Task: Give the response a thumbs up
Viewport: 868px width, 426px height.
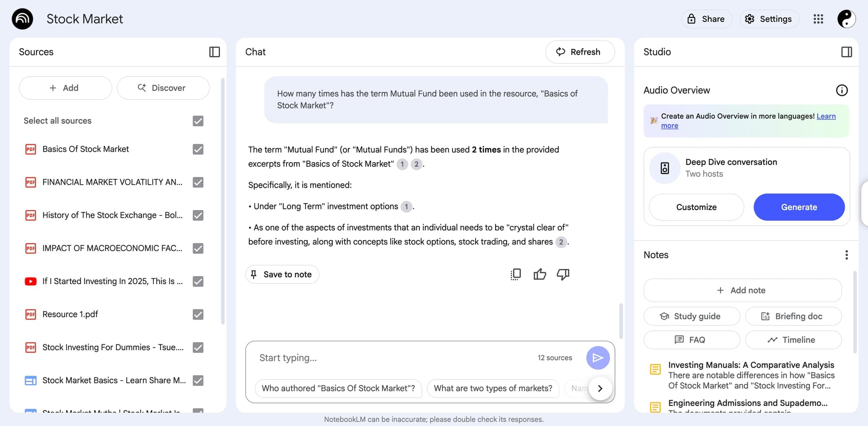Action: click(540, 274)
